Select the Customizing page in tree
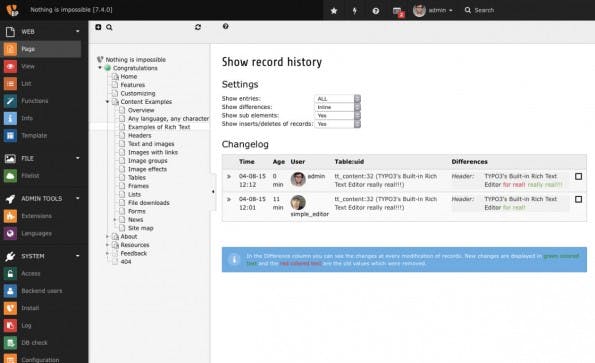Image resolution: width=595 pixels, height=363 pixels. (x=138, y=93)
